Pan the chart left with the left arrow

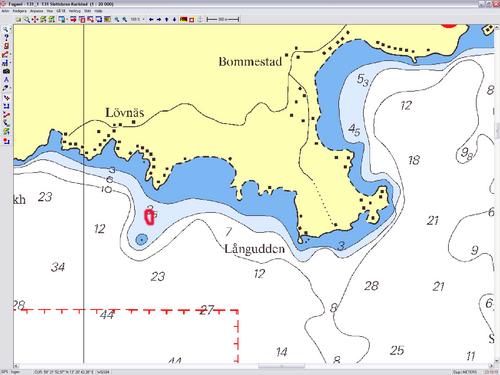(151, 19)
